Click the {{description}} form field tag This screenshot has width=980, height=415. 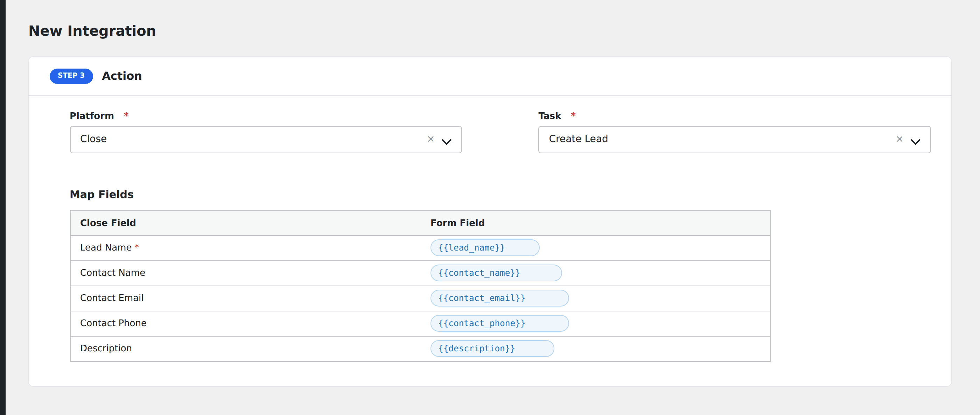pos(492,348)
